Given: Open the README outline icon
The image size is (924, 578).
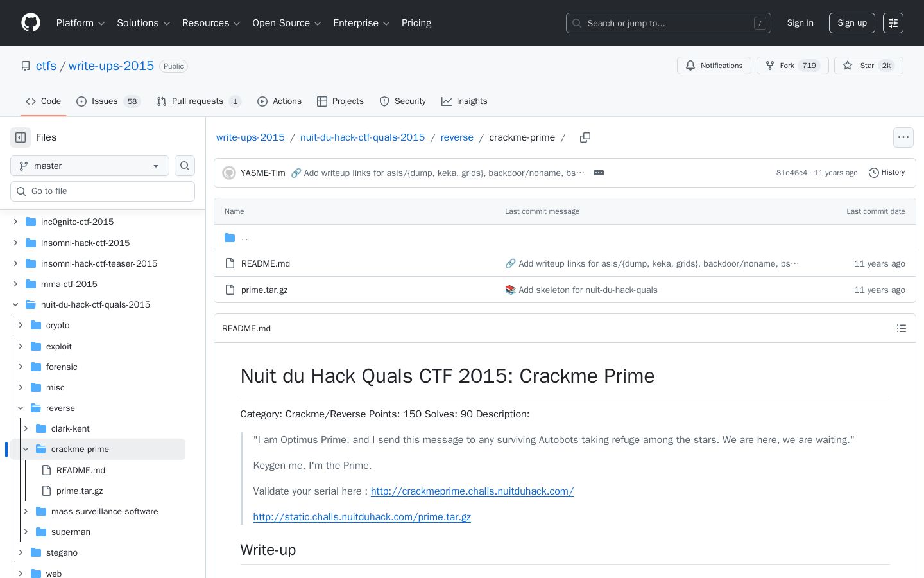Looking at the screenshot, I should click(902, 328).
